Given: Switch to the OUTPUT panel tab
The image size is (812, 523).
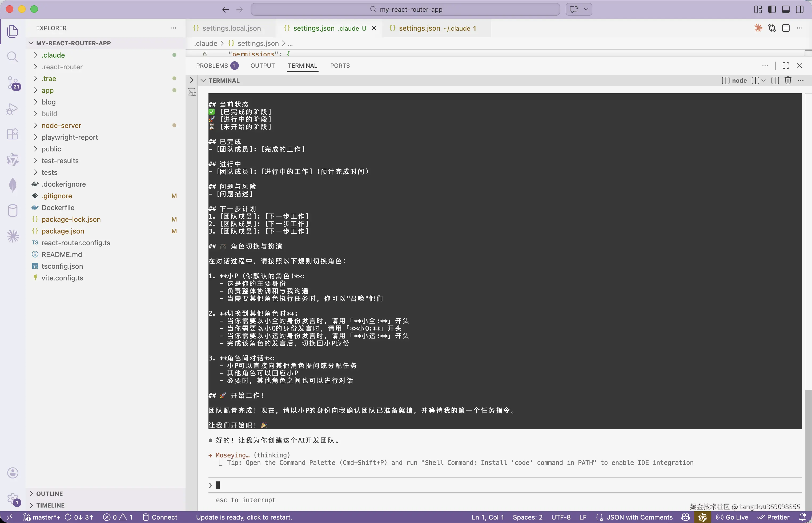Looking at the screenshot, I should point(263,66).
